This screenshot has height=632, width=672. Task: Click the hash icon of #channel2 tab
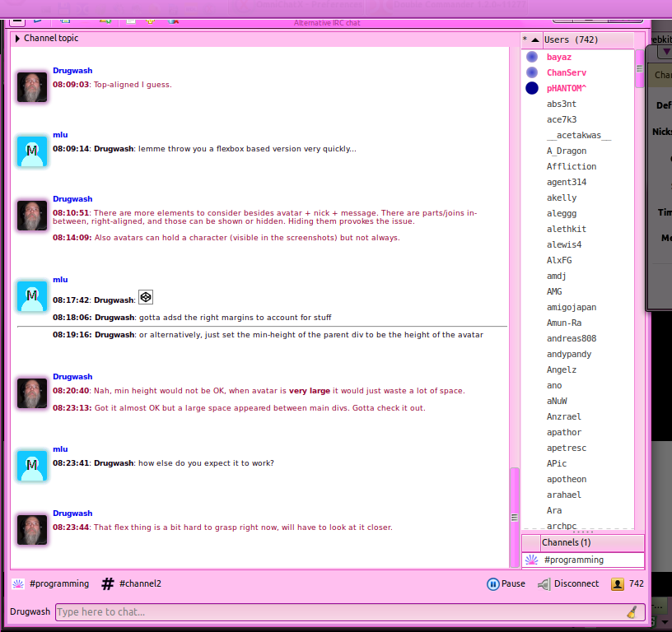tap(108, 583)
